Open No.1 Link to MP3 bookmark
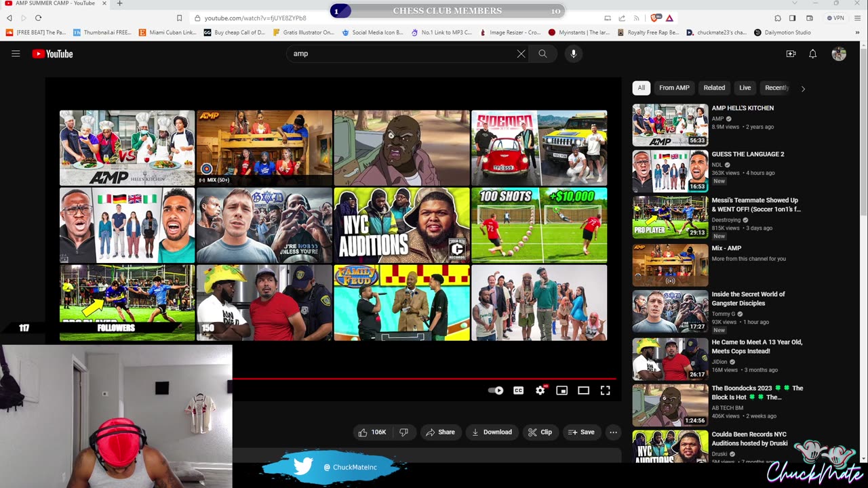The width and height of the screenshot is (868, 488). [x=441, y=33]
